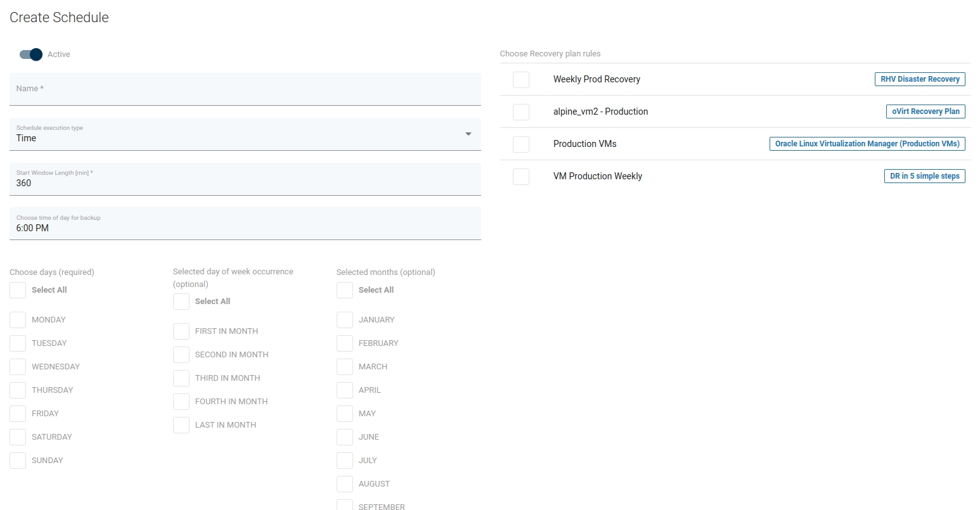
Task: Open the time of day picker
Action: click(245, 227)
